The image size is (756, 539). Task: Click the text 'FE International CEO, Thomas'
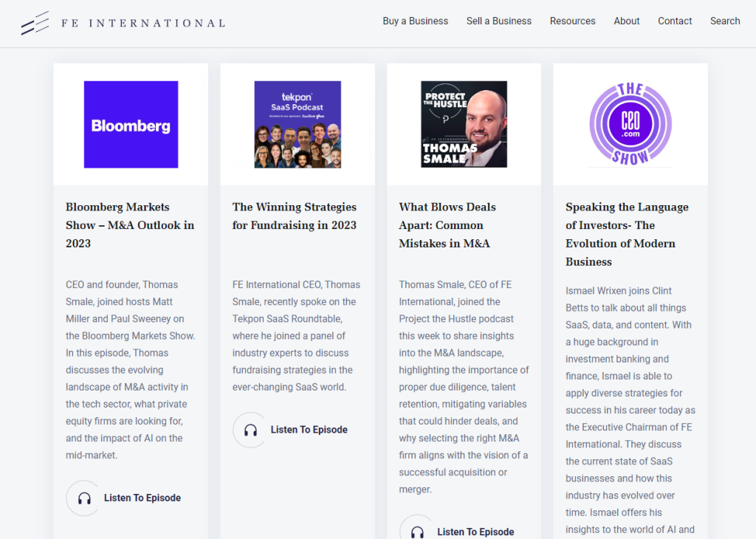click(296, 285)
